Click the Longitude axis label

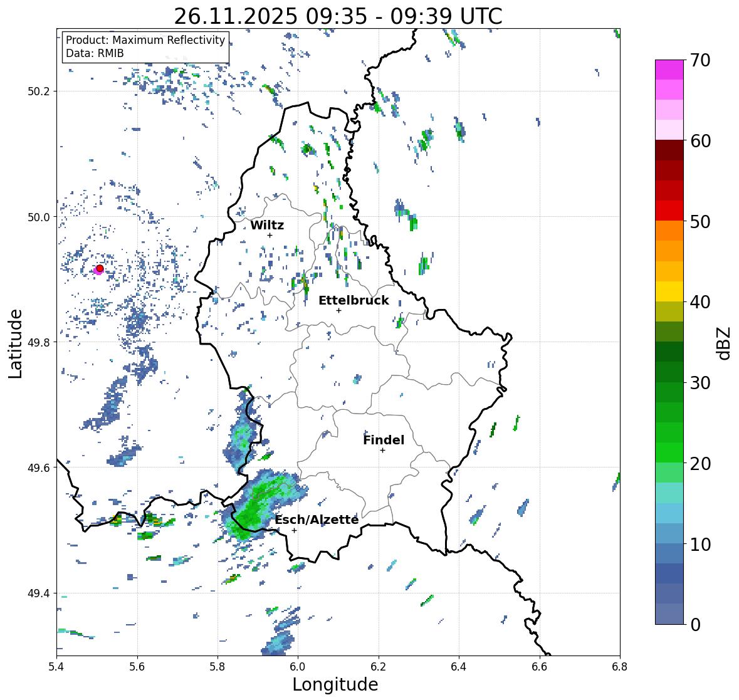click(x=335, y=684)
